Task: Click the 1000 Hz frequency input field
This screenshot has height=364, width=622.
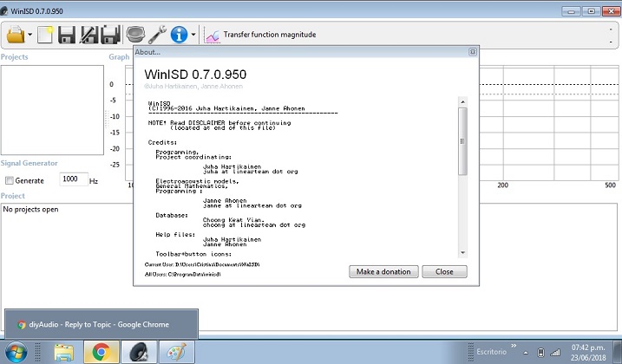Action: click(74, 179)
